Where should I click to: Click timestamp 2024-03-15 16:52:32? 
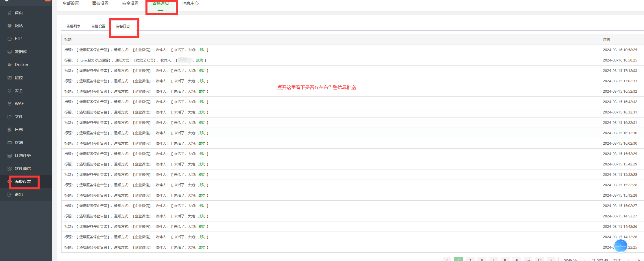pyautogui.click(x=620, y=92)
